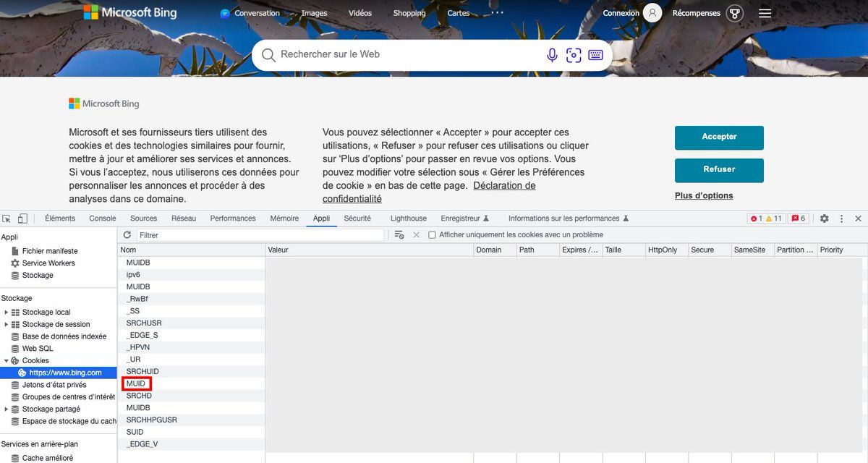Select the _EDGE_S cookie row
Screen dimensions: 868x463
coord(192,335)
